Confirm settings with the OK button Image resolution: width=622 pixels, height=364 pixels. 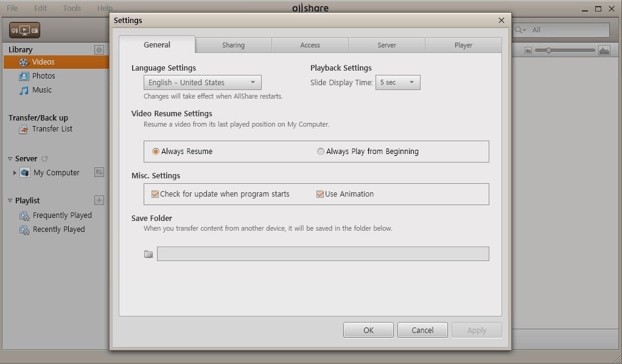(369, 331)
